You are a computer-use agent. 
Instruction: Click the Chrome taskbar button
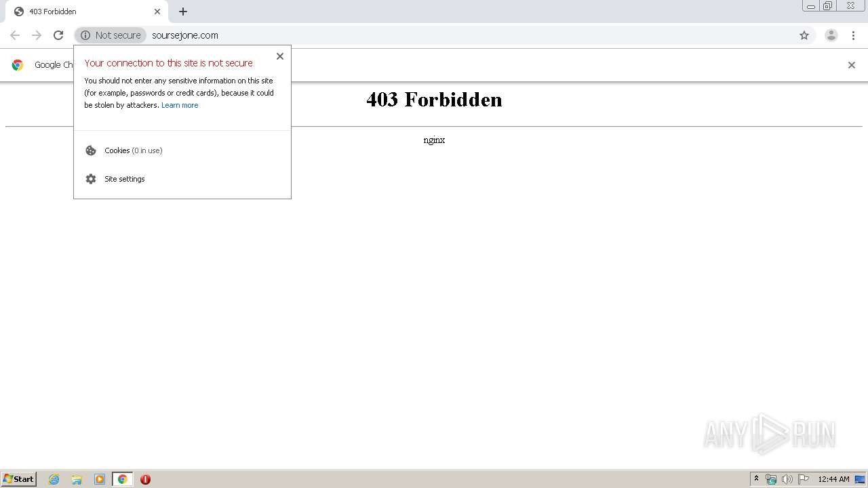click(122, 479)
